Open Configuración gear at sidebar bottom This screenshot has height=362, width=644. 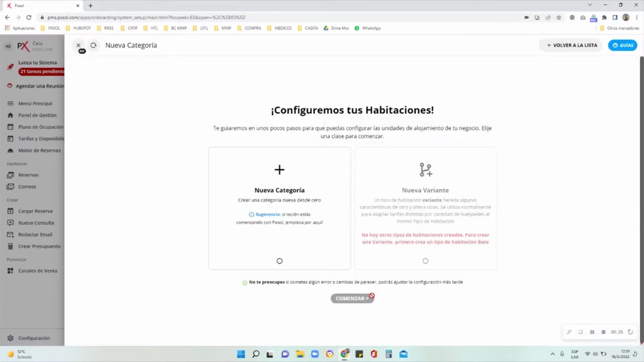click(11, 338)
